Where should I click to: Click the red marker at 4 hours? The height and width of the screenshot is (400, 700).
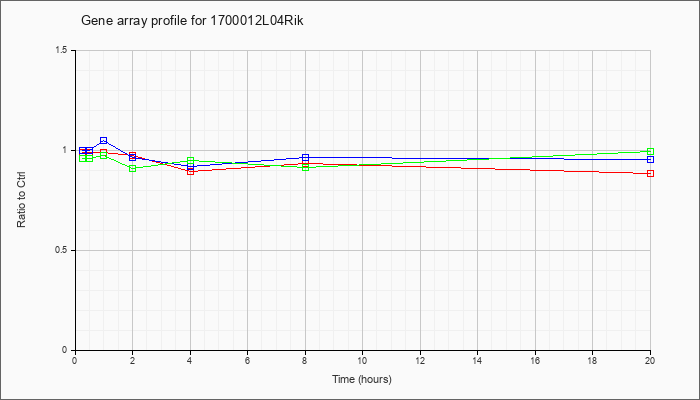point(191,171)
